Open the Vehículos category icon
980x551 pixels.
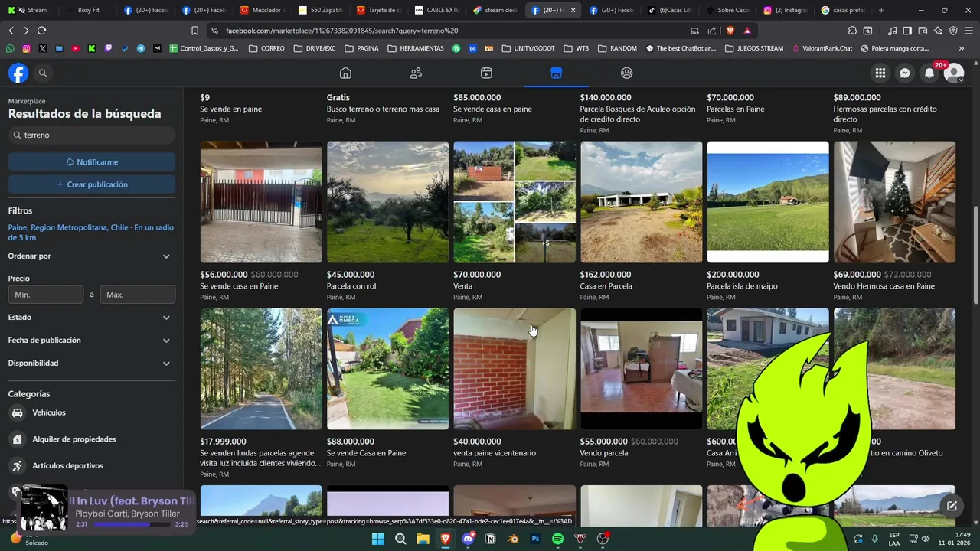(18, 412)
